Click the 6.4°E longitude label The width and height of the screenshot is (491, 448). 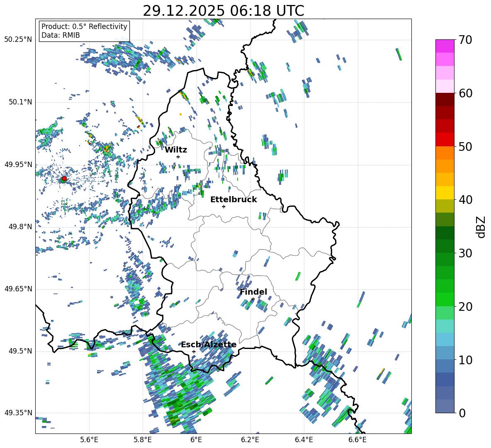pos(304,440)
